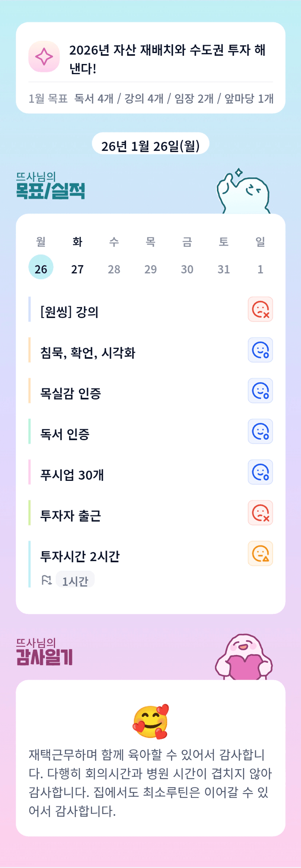
Task: Click the smiling hearts emoji in gratitude diary
Action: tap(151, 721)
